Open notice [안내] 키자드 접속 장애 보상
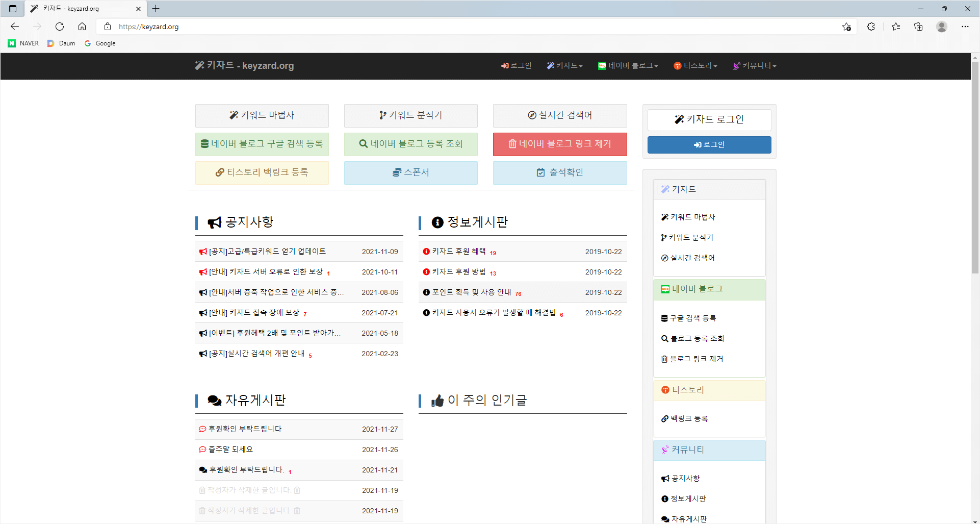The height and width of the screenshot is (524, 980). [x=254, y=313]
